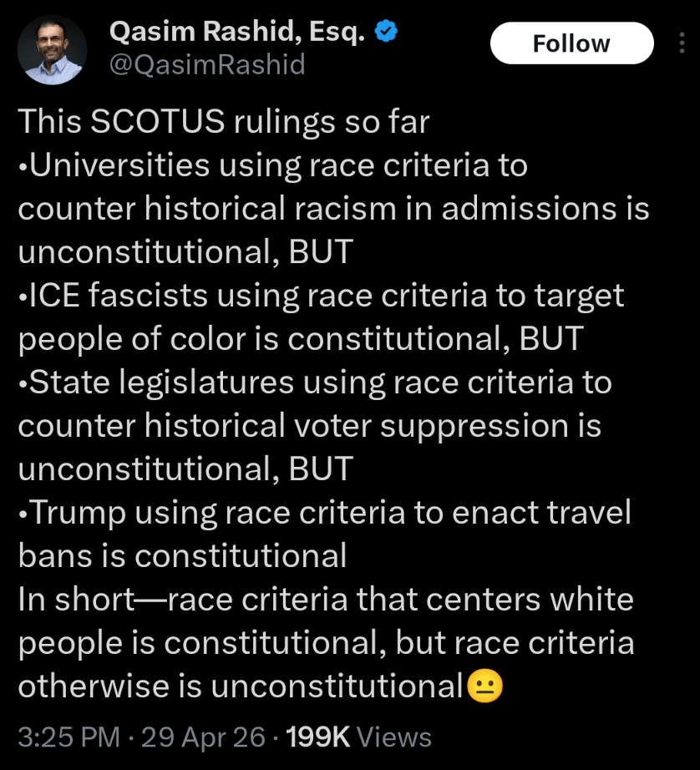Open Qasim Rashid's profile picture

pyautogui.click(x=53, y=50)
